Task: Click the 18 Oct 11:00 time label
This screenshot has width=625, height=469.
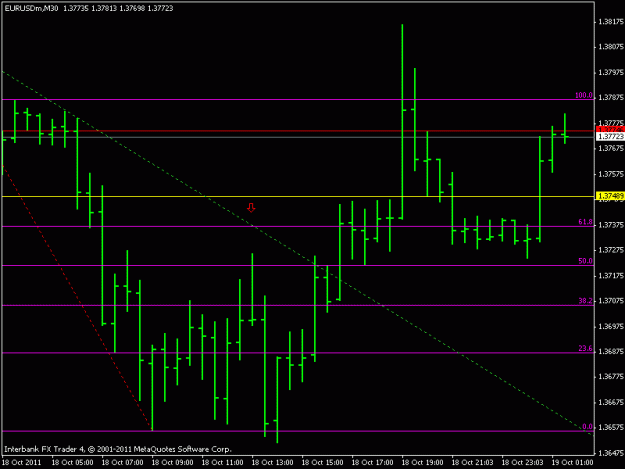Action: coord(222,463)
